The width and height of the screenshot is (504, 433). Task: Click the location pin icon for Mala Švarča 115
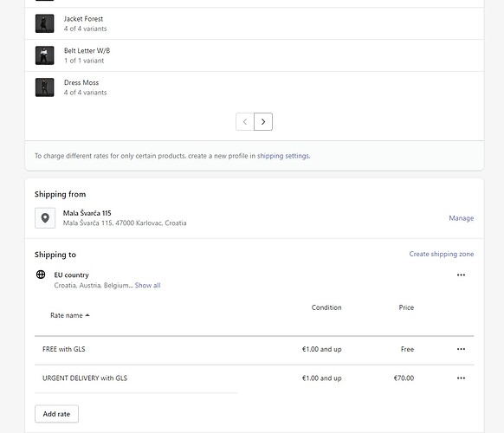(45, 218)
